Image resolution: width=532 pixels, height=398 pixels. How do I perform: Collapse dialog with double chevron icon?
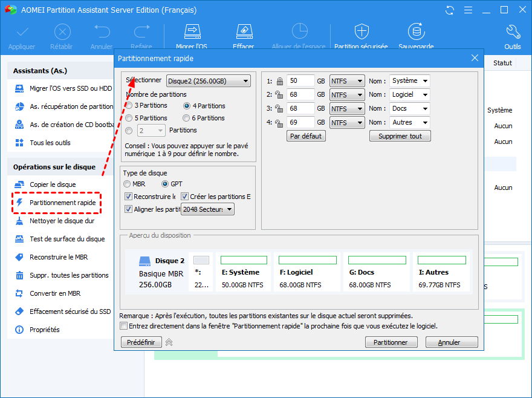(169, 342)
